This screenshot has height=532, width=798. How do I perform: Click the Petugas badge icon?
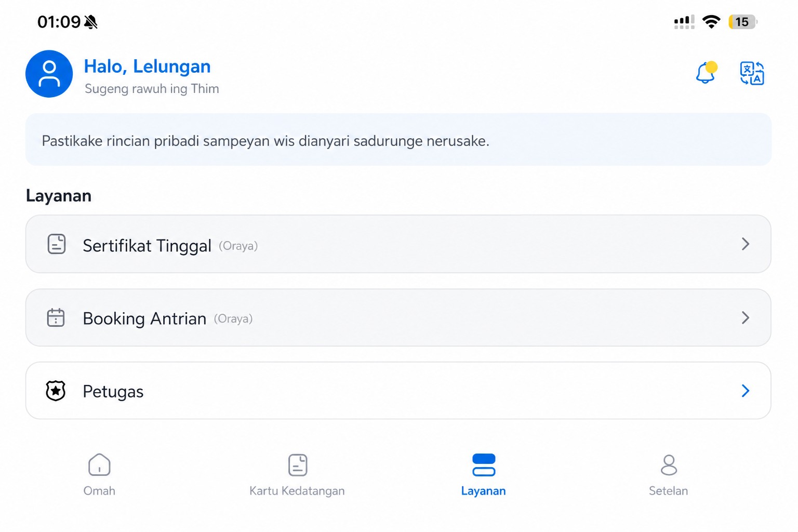tap(56, 391)
